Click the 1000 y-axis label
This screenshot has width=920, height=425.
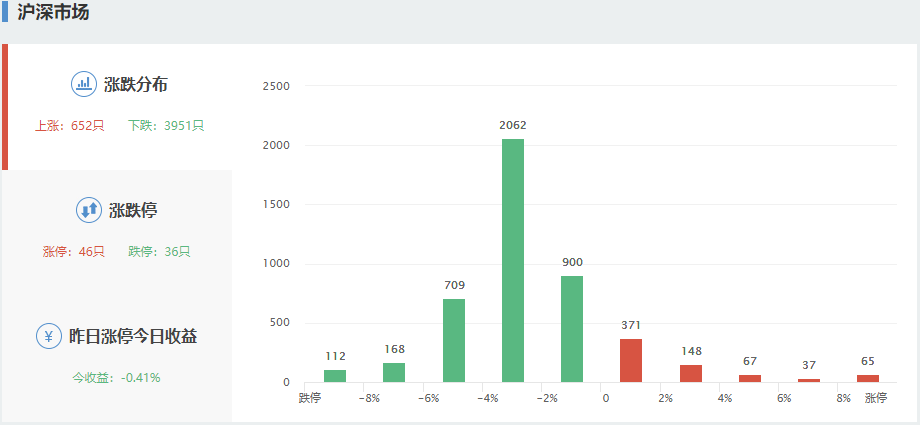tap(276, 264)
